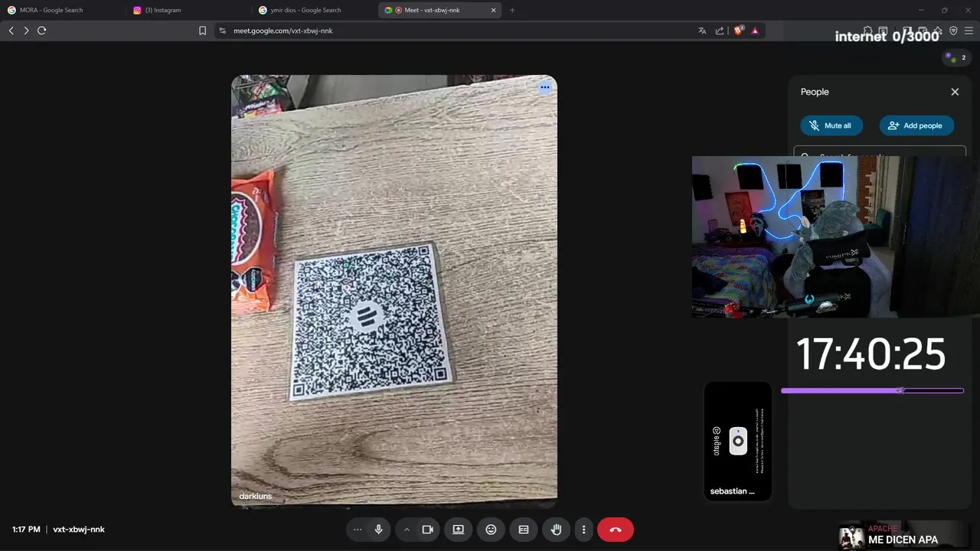Raise your hand in the call
The image size is (980, 551).
click(x=557, y=530)
